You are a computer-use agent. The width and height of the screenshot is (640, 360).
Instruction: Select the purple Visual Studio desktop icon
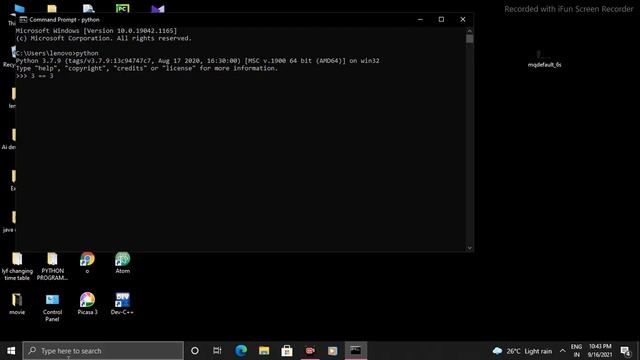pyautogui.click(x=158, y=9)
